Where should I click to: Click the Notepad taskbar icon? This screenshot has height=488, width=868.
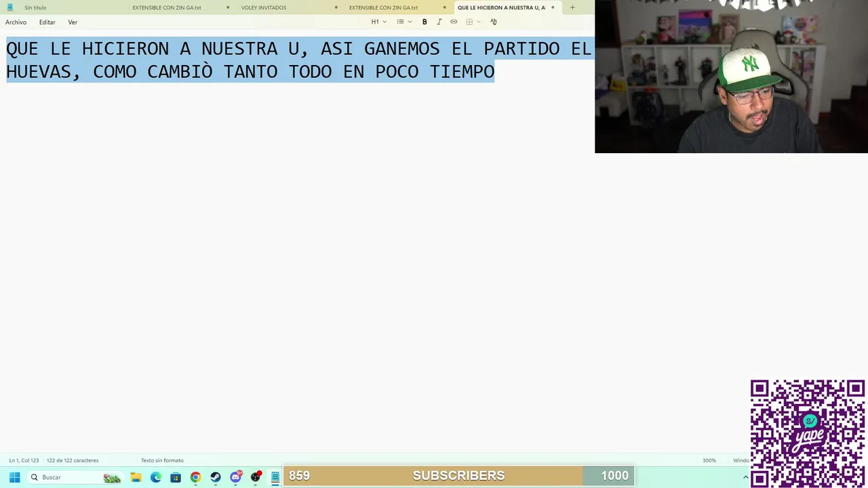pyautogui.click(x=275, y=477)
